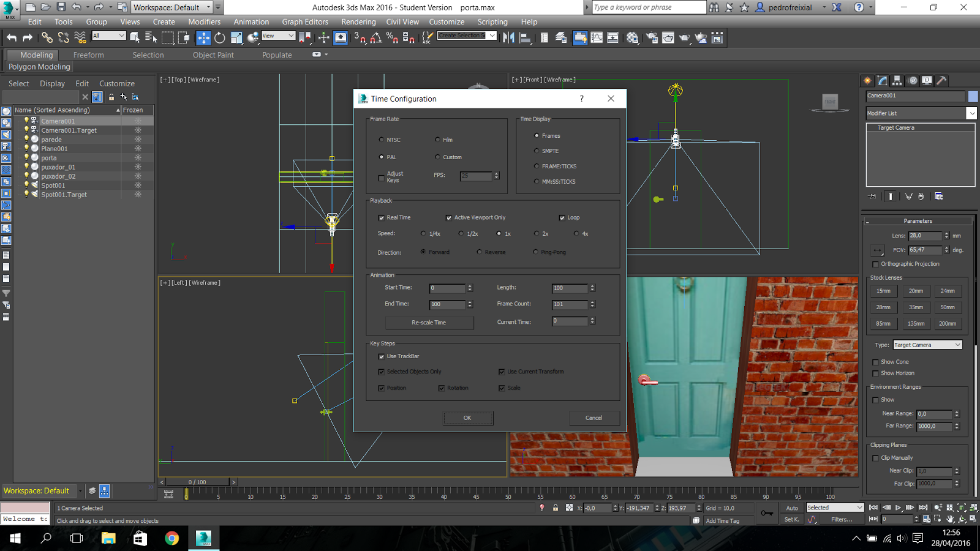Screen dimensions: 980x551
Task: Disable the Loop checkbox
Action: coord(562,218)
